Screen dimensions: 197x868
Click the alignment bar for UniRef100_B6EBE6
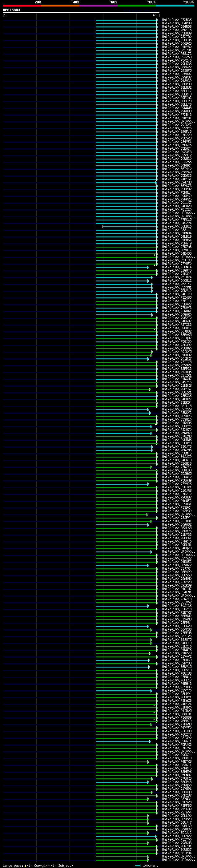[x=130, y=226]
